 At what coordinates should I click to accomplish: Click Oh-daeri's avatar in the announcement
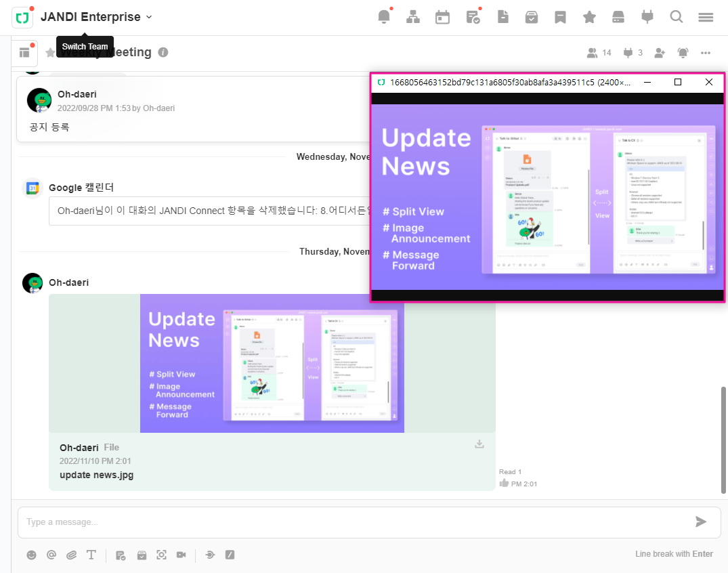click(39, 100)
